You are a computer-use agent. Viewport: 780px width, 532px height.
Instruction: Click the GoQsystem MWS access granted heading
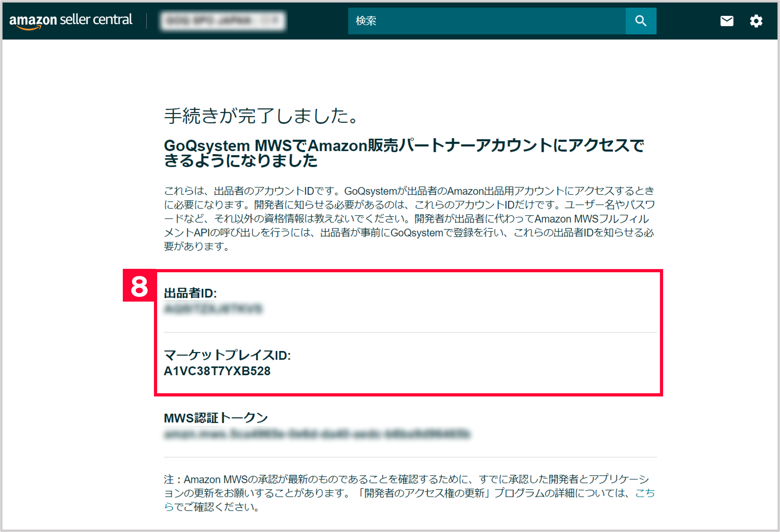404,153
